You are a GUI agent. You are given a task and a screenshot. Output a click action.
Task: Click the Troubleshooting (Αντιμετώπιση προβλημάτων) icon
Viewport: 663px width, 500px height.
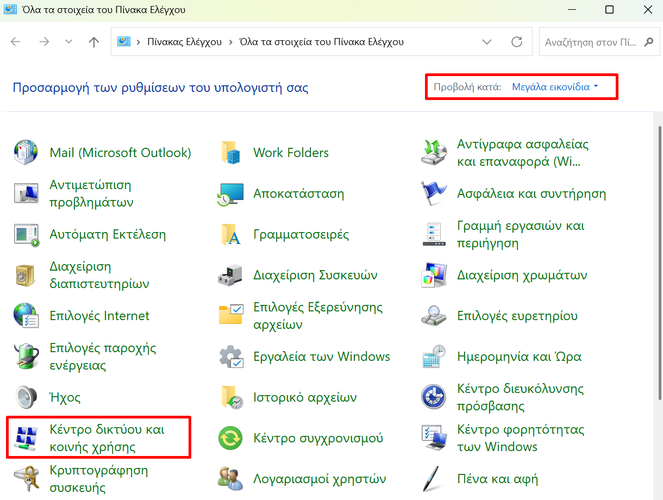(26, 193)
